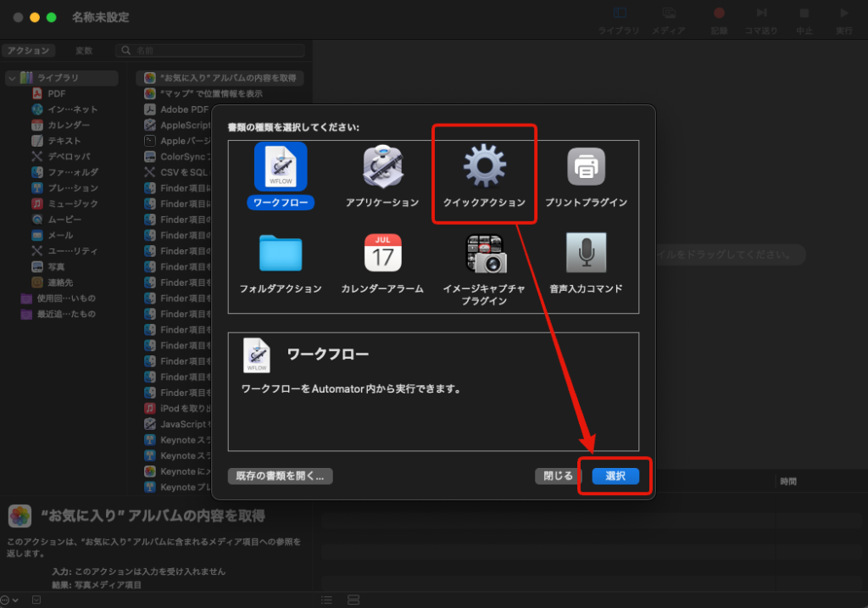Viewport: 868px width, 608px height.
Task: Switch to the 変数 (Variables) tab
Action: click(x=84, y=51)
